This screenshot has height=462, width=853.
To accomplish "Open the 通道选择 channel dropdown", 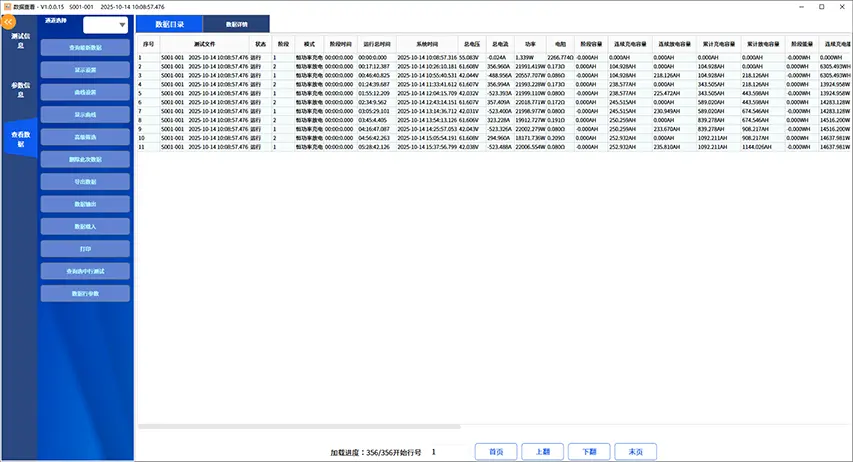I will point(106,25).
